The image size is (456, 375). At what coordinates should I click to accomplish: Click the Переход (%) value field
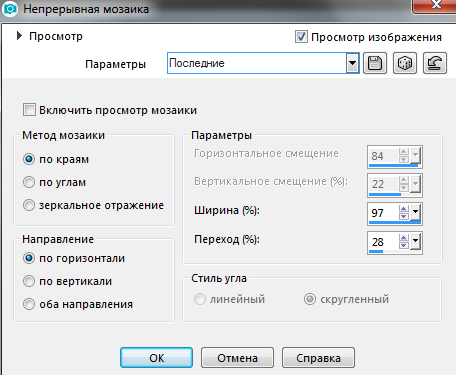383,241
